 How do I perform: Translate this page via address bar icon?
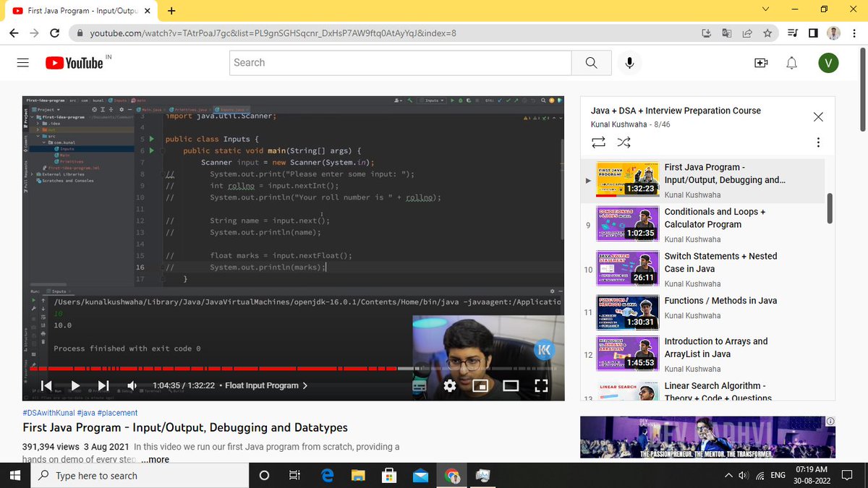[727, 33]
